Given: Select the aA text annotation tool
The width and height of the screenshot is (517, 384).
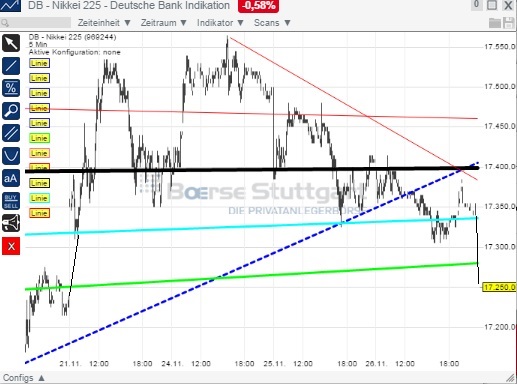Looking at the screenshot, I should [x=11, y=178].
